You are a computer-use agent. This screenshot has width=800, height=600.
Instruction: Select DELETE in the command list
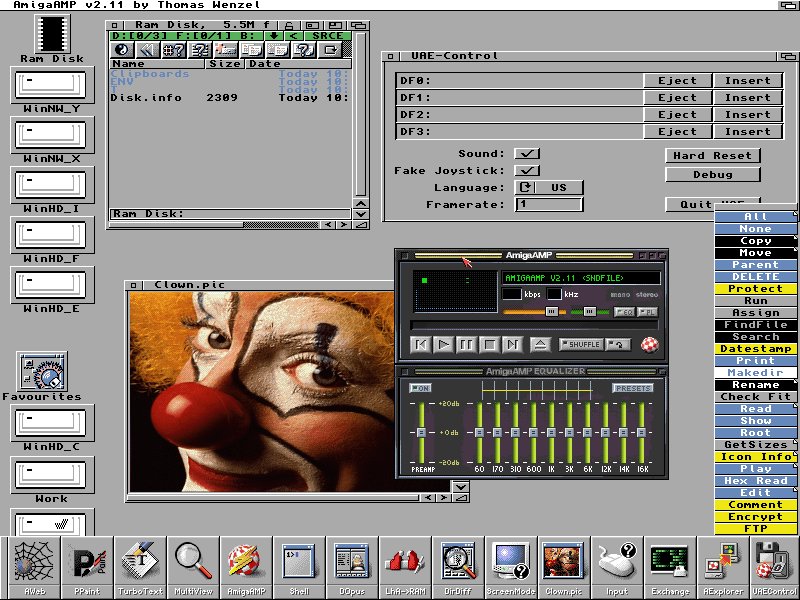pos(755,277)
